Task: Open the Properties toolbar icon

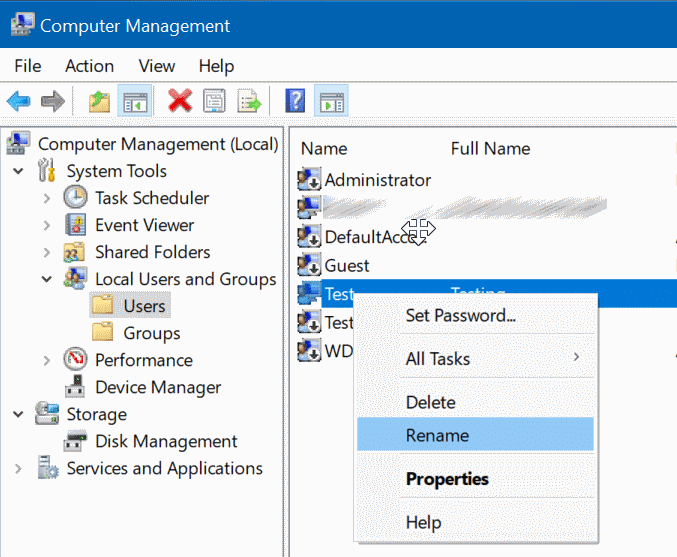Action: [214, 101]
